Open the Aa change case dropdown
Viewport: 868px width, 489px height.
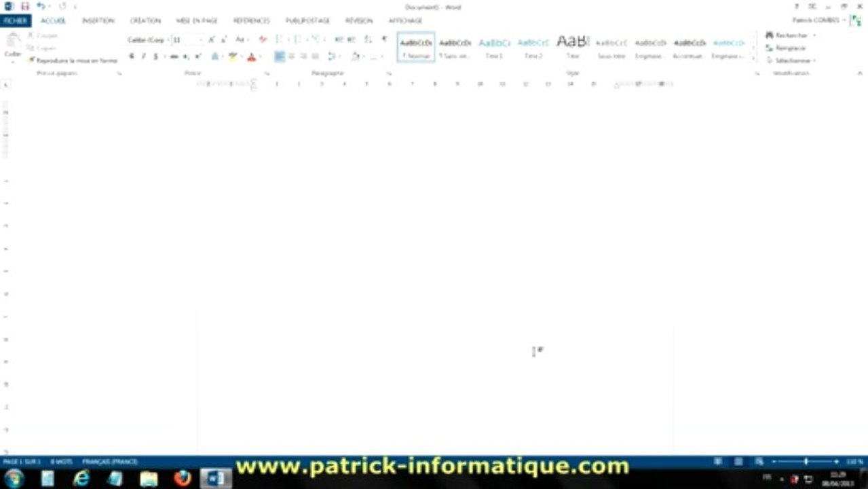click(242, 40)
